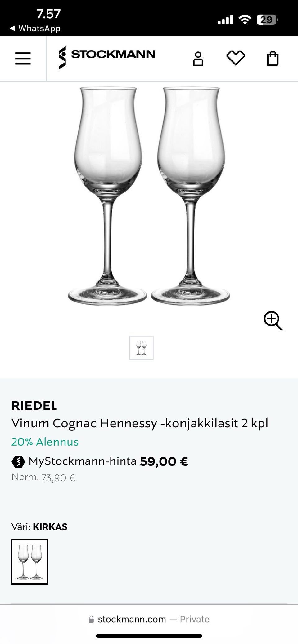Open the hamburger navigation menu
The width and height of the screenshot is (298, 644).
23,58
